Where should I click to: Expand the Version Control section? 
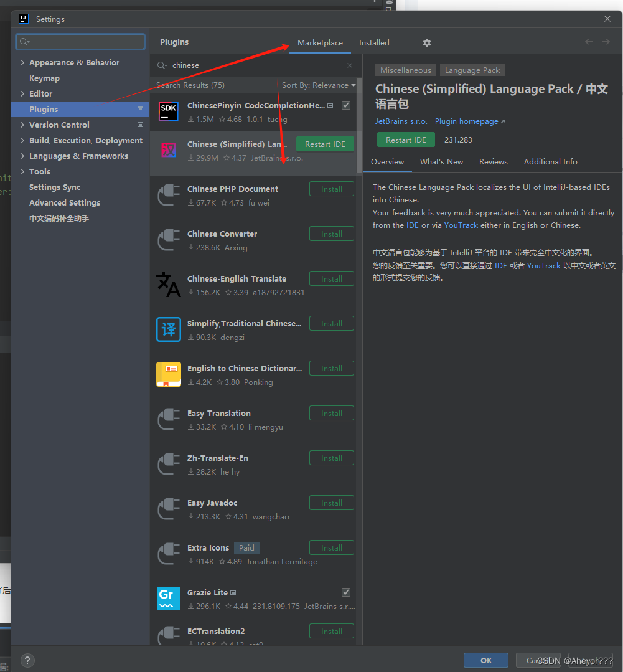coord(22,125)
